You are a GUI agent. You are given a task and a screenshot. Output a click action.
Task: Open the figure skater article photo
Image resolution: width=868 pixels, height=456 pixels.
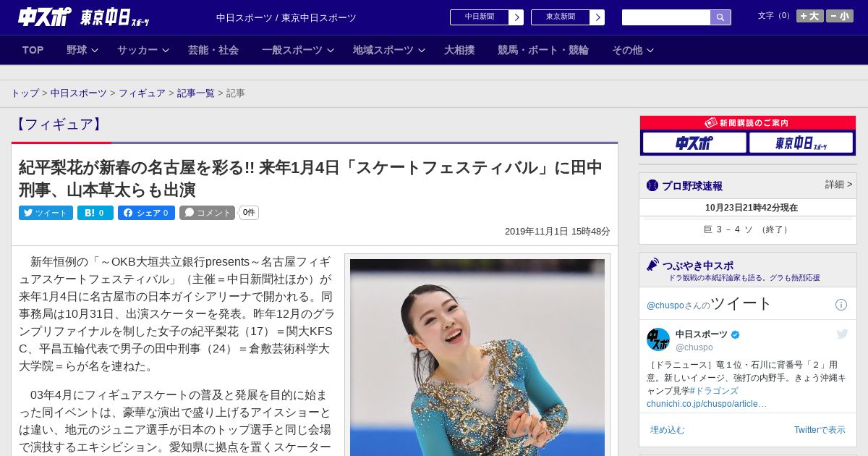477,358
